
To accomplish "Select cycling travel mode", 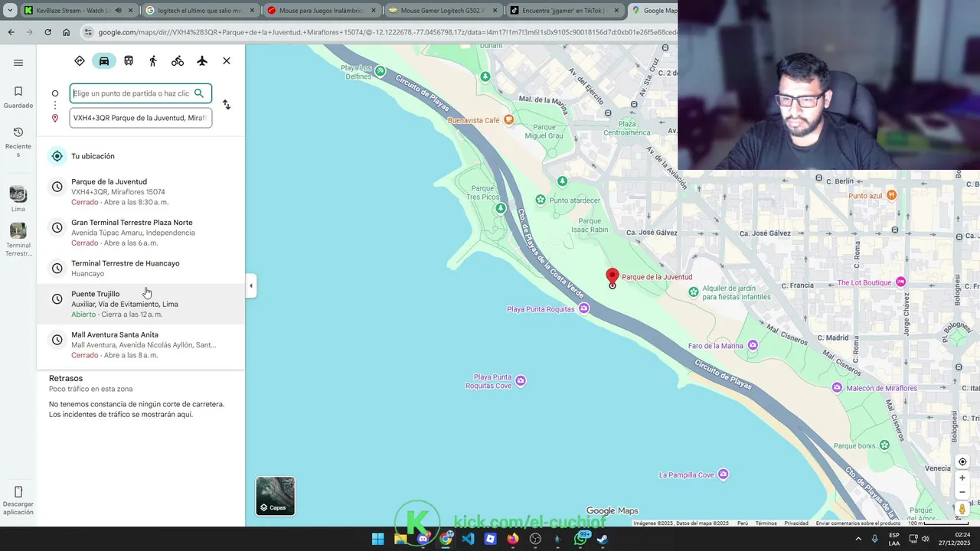I will point(178,60).
